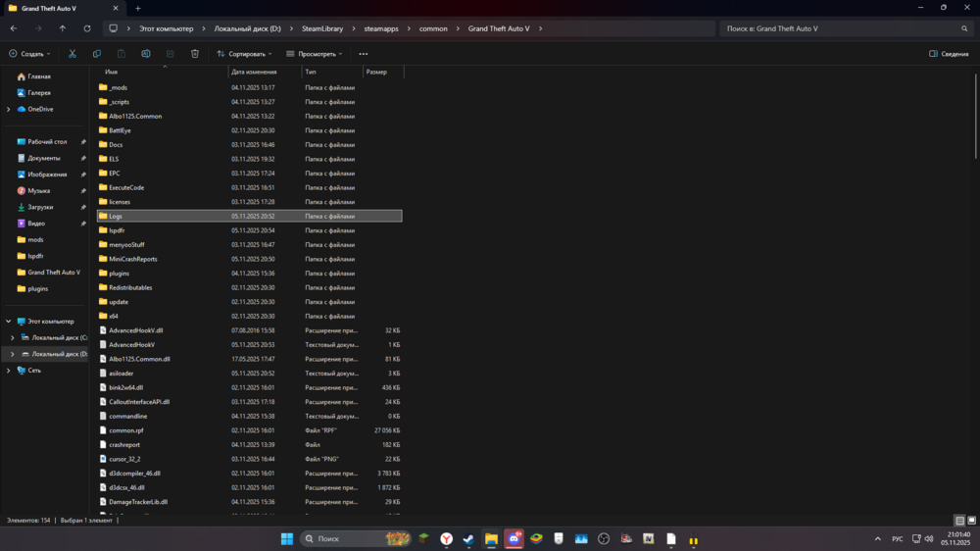Open chevron after Grand Theft Auto V breadcrumb
980x551 pixels.
[x=541, y=28]
